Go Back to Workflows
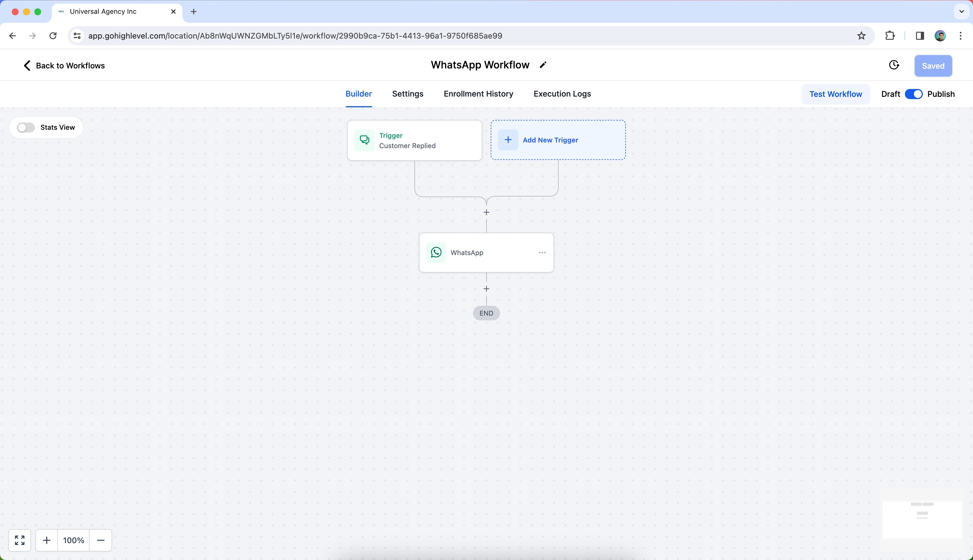 [64, 66]
